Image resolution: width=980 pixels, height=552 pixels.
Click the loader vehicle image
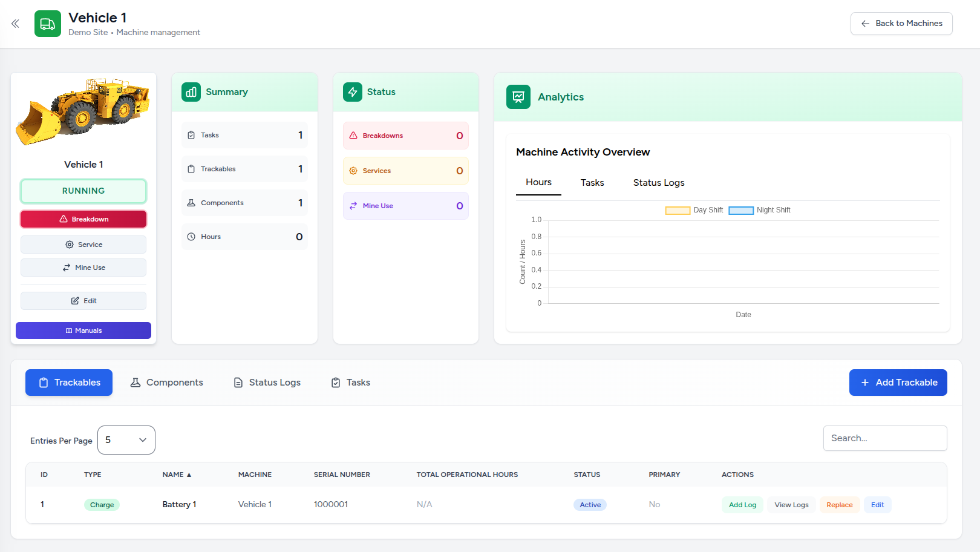tap(83, 111)
